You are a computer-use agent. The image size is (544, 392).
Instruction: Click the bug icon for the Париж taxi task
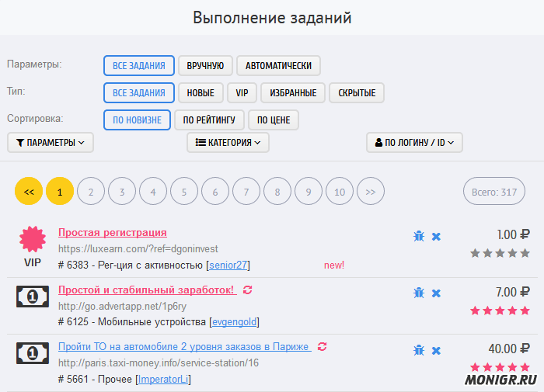pos(419,349)
